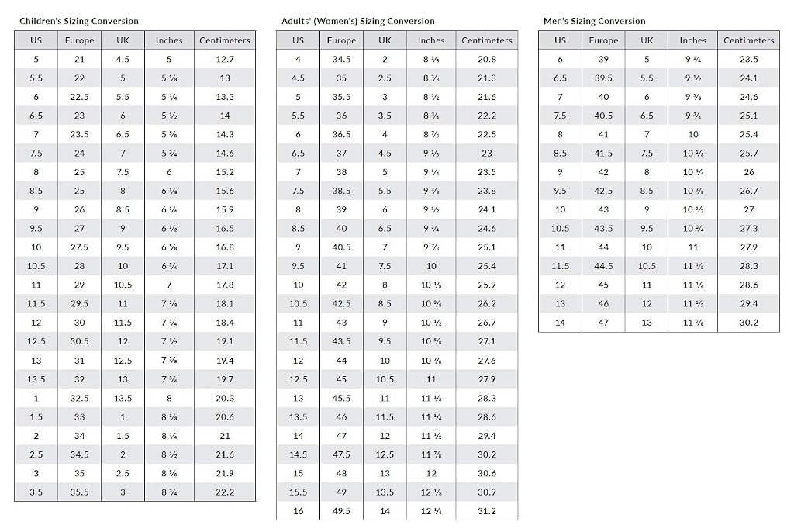This screenshot has height=532, width=794.
Task: Click women's Europe size 34.5 in first row
Action: coord(341,59)
